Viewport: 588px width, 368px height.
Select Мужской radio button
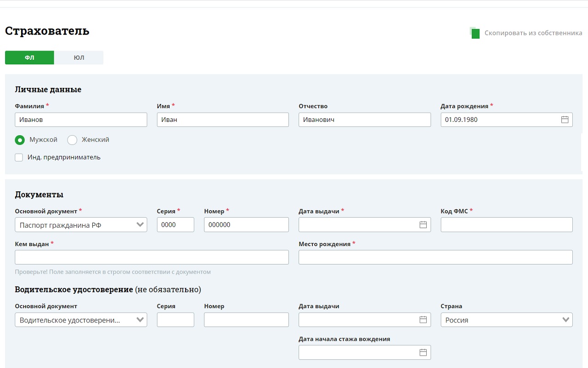pyautogui.click(x=20, y=140)
